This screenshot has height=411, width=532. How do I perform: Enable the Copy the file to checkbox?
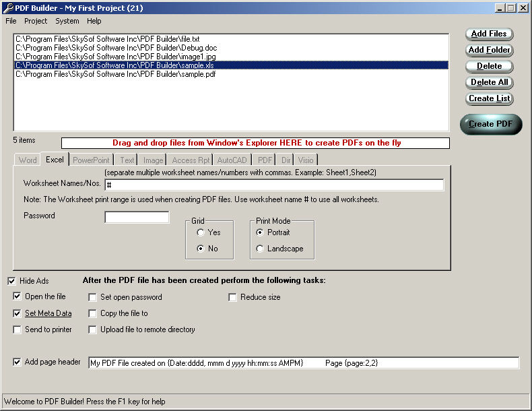(x=92, y=313)
